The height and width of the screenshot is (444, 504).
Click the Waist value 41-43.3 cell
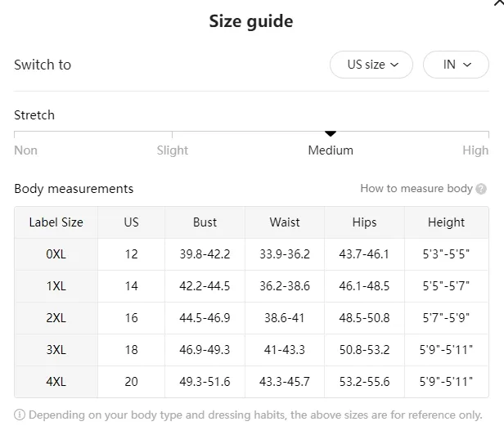click(285, 349)
